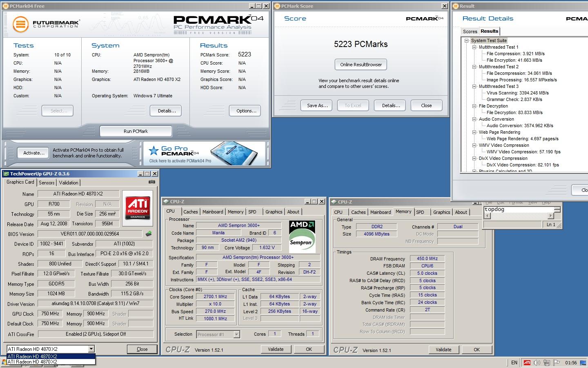Click the '5223 PCMarks' score text
Image resolution: width=588 pixels, height=368 pixels.
click(x=361, y=44)
